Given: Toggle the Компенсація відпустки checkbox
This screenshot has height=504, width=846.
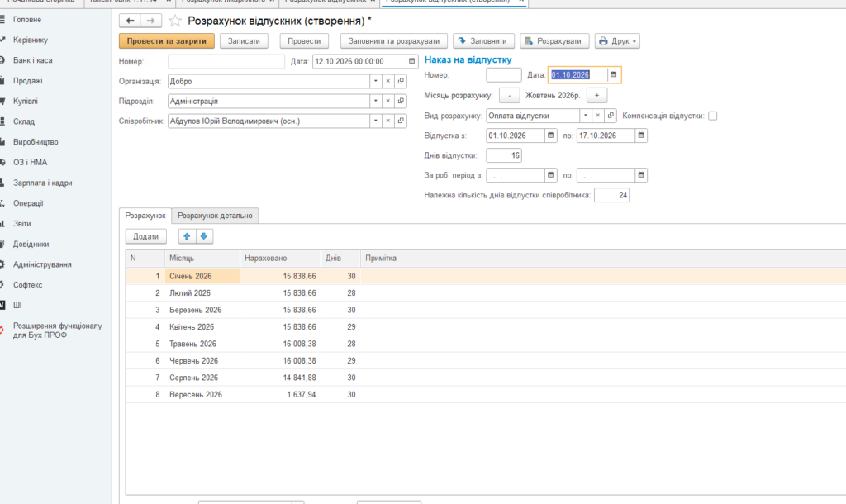Looking at the screenshot, I should point(713,116).
